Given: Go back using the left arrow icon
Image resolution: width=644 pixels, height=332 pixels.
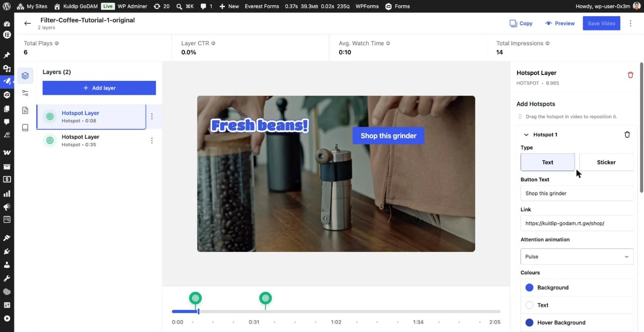Looking at the screenshot, I should [x=28, y=23].
